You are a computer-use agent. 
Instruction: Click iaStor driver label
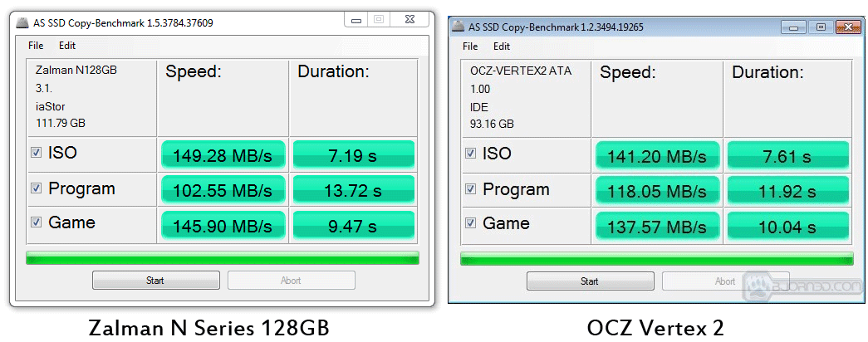point(51,106)
